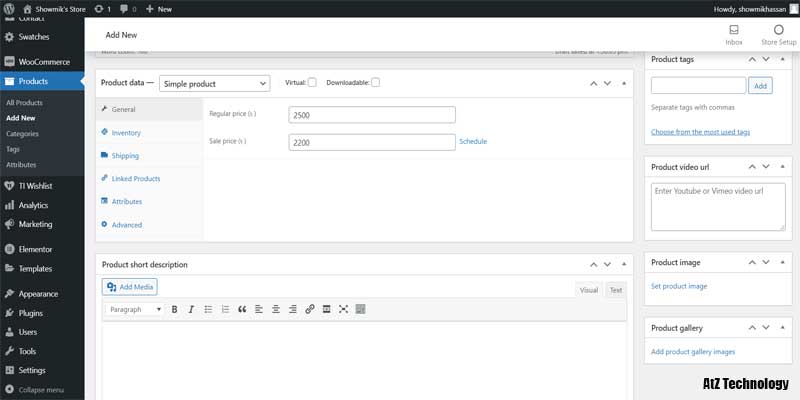Open the Shipping product data tab
The height and width of the screenshot is (400, 800).
point(125,155)
